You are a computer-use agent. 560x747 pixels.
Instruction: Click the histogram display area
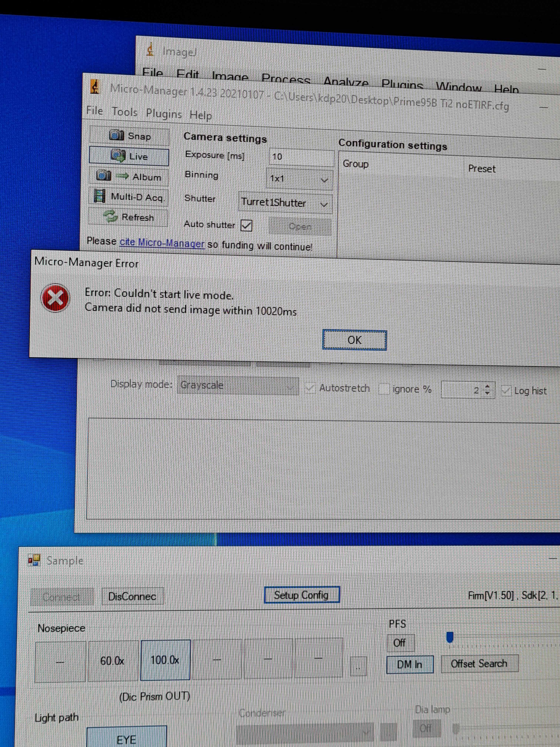tap(323, 469)
